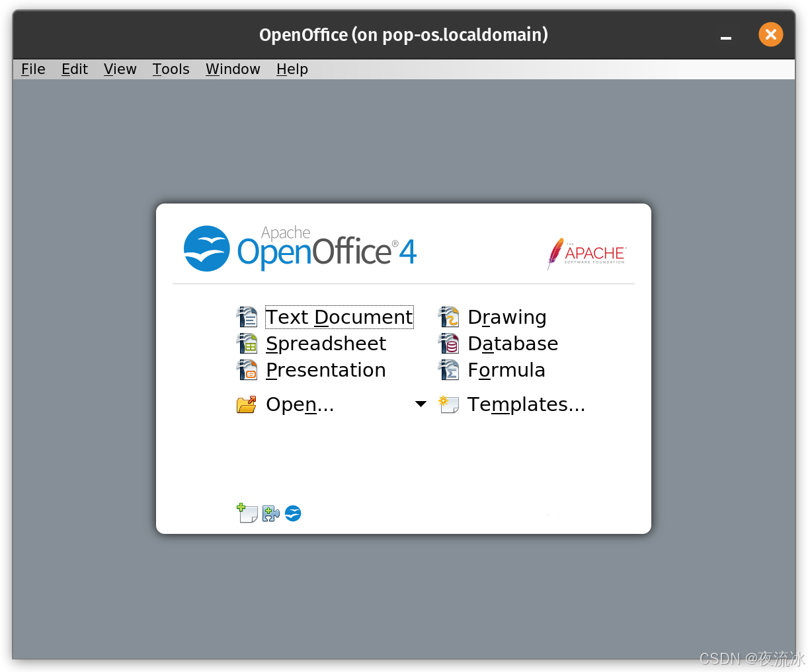The height and width of the screenshot is (672, 808).
Task: Create a new Drawing
Action: click(x=507, y=317)
